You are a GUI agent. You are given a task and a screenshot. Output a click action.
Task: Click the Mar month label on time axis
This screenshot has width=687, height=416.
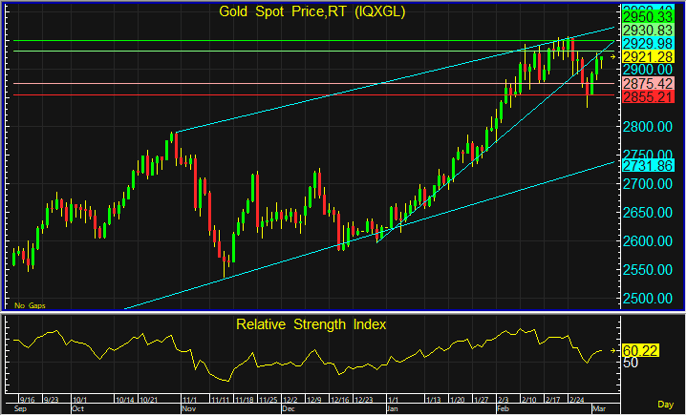[x=599, y=409]
